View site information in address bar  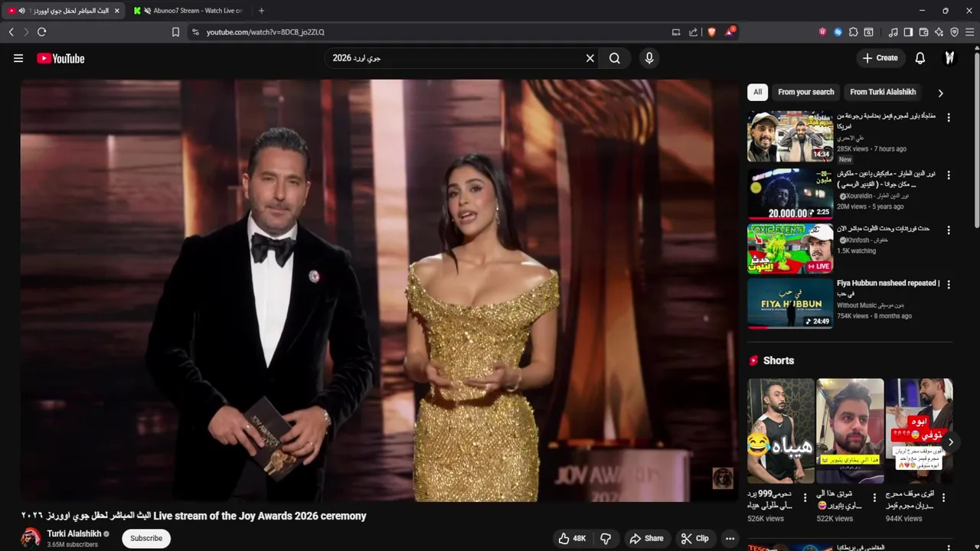(x=195, y=32)
